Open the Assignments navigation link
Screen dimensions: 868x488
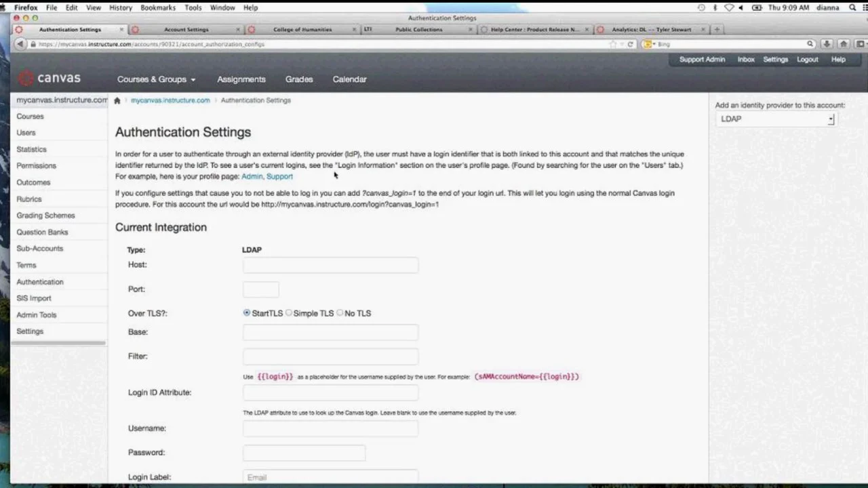[241, 79]
